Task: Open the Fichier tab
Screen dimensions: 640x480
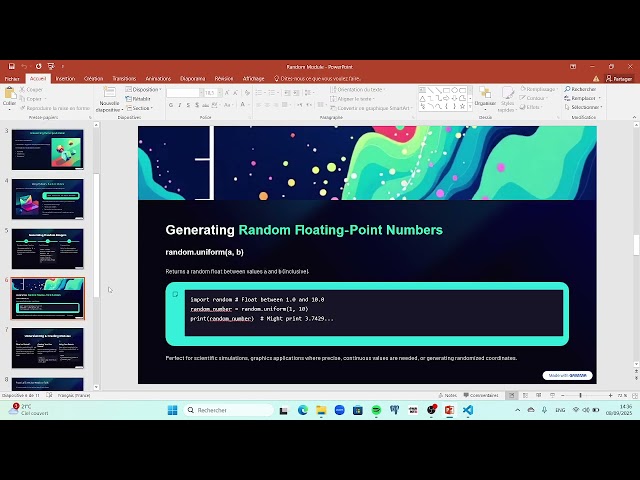Action: tap(12, 78)
